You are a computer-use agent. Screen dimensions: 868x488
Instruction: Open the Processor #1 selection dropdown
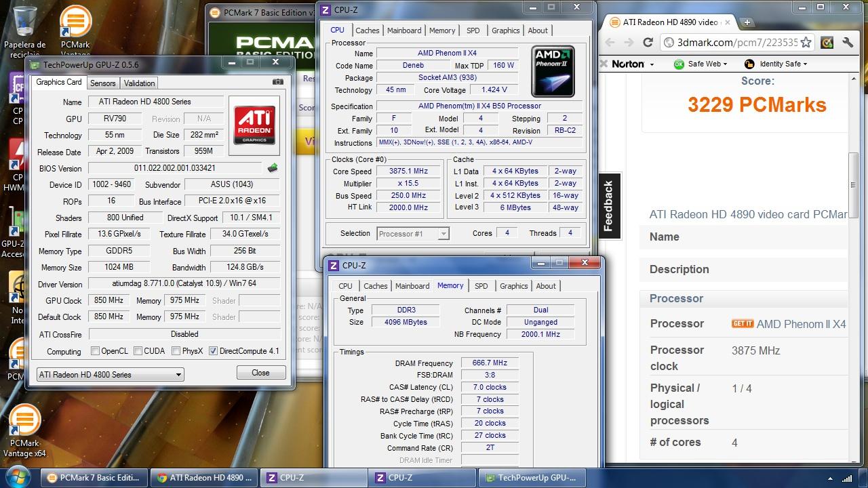pyautogui.click(x=413, y=234)
